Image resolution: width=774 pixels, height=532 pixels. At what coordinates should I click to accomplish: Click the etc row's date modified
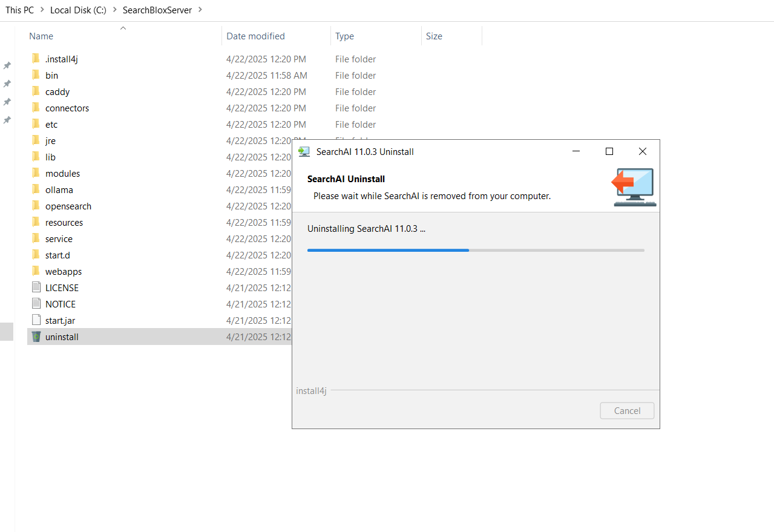[266, 124]
